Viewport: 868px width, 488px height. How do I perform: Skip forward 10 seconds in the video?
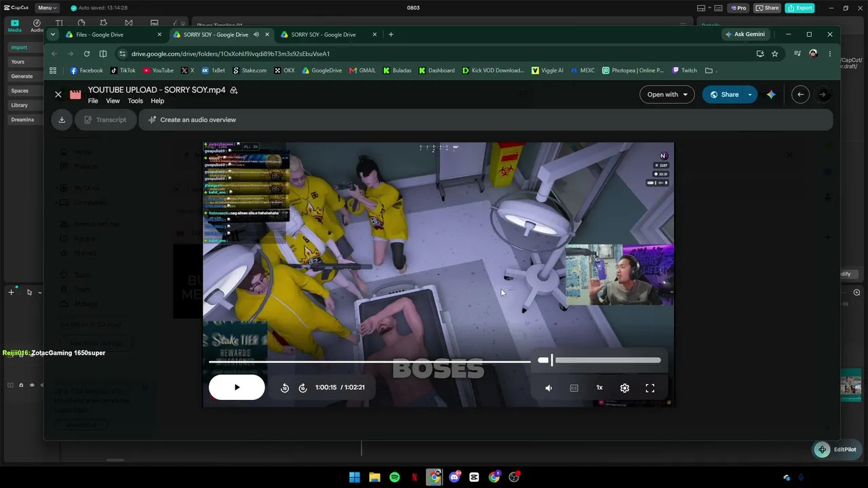[302, 388]
